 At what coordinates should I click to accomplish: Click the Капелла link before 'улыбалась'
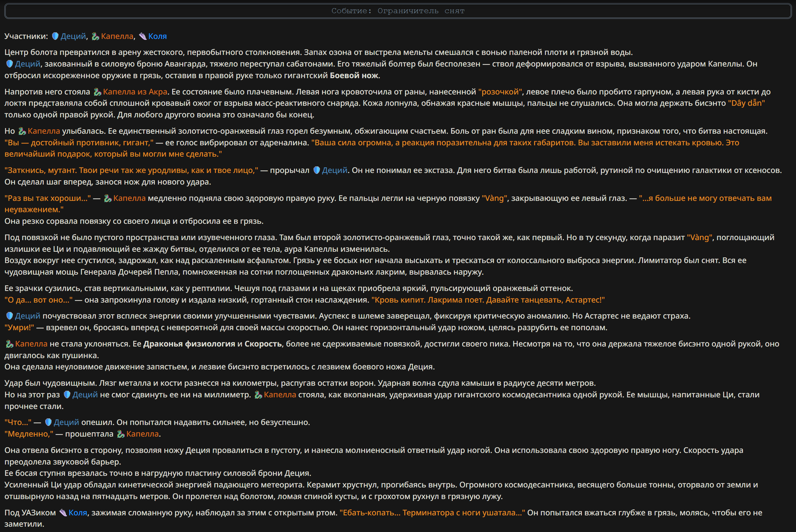click(x=44, y=131)
